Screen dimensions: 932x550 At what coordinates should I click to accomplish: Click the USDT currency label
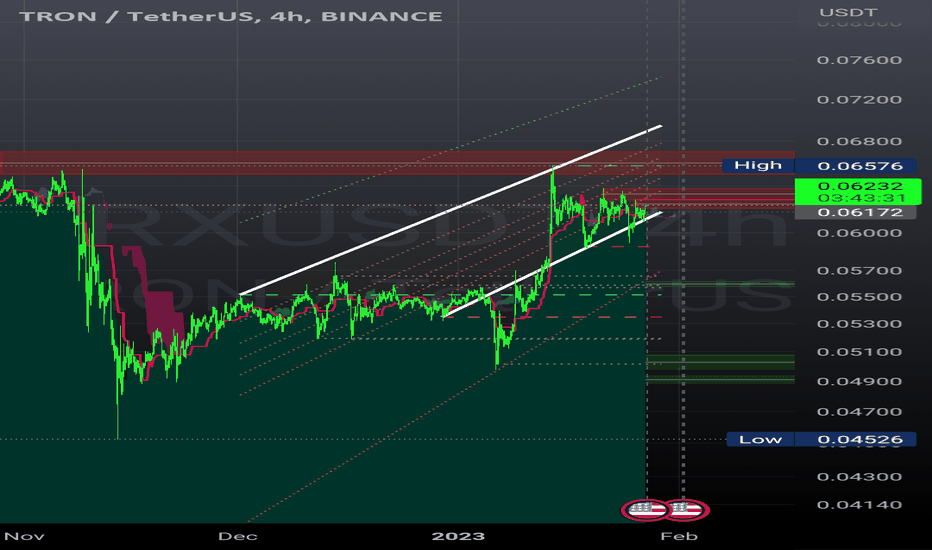(848, 12)
